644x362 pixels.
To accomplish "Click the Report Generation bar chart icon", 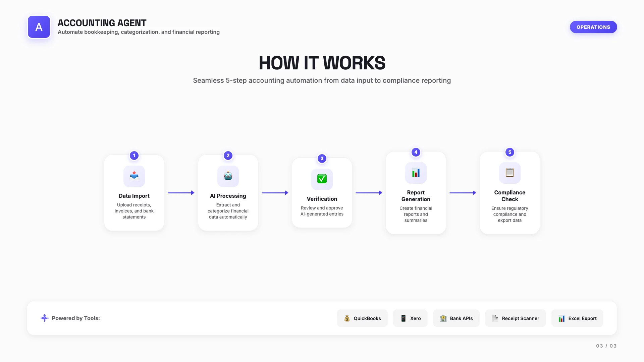I will pyautogui.click(x=416, y=173).
